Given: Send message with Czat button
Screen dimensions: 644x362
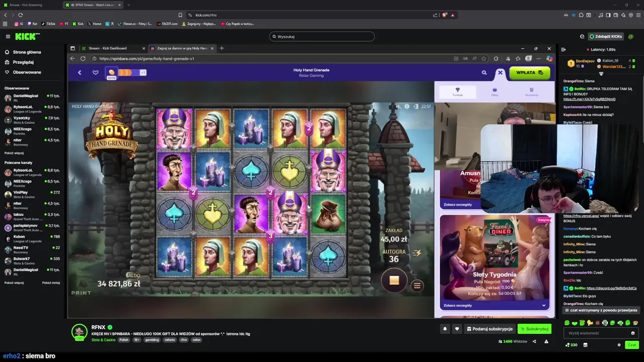Looking at the screenshot, I should [x=632, y=345].
